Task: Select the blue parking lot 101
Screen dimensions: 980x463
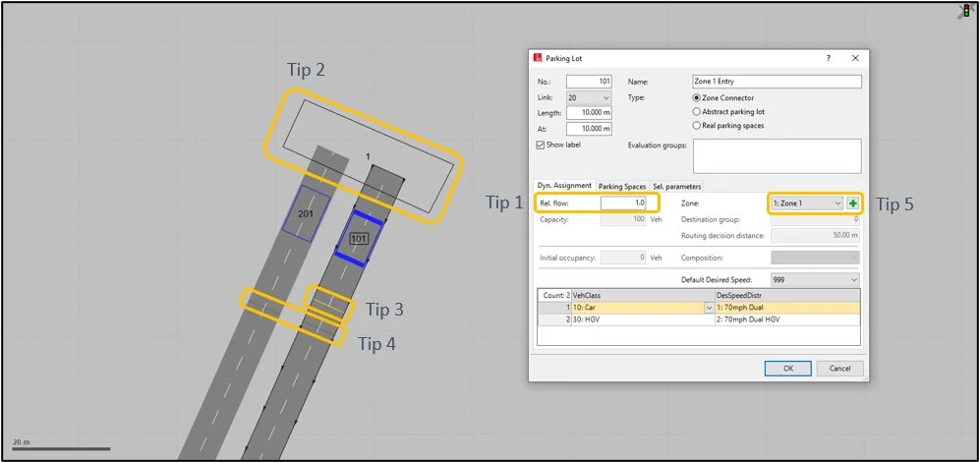Action: (x=358, y=238)
